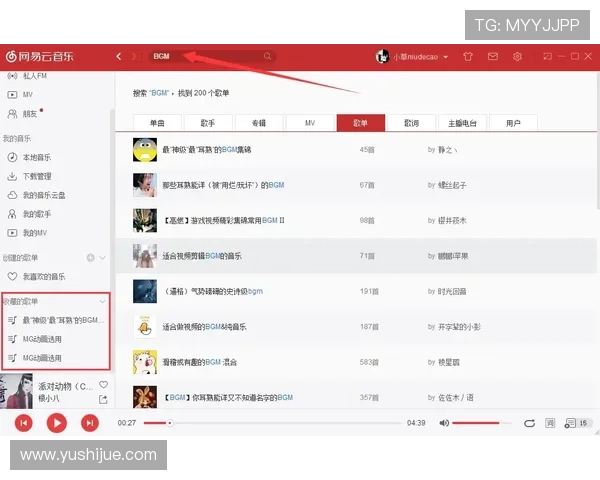
Task: Switch to the 主播电台 tab
Action: [463, 123]
